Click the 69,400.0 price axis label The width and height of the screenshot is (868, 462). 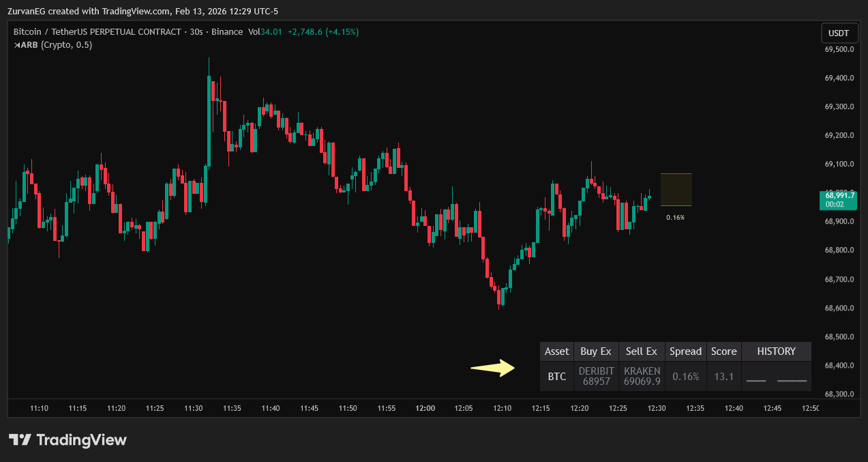click(x=839, y=78)
